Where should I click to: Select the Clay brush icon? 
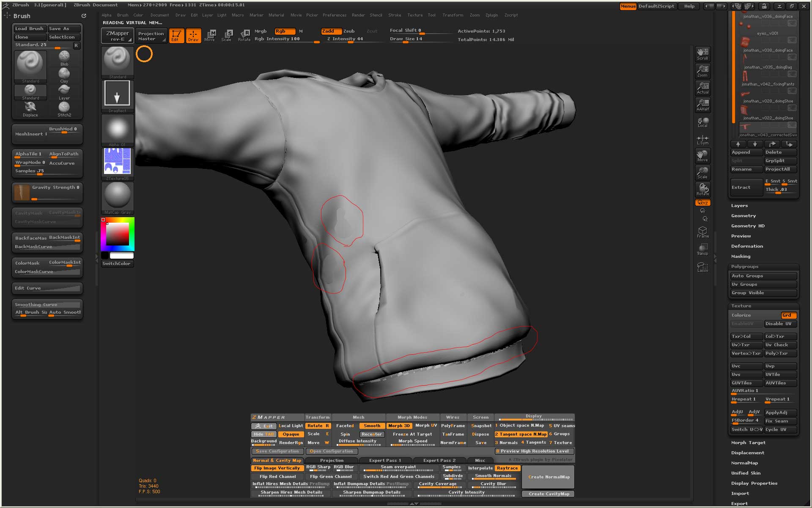pos(64,75)
